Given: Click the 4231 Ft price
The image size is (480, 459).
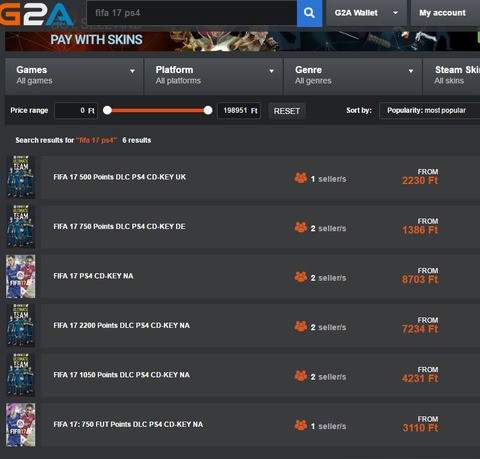Looking at the screenshot, I should pos(420,378).
